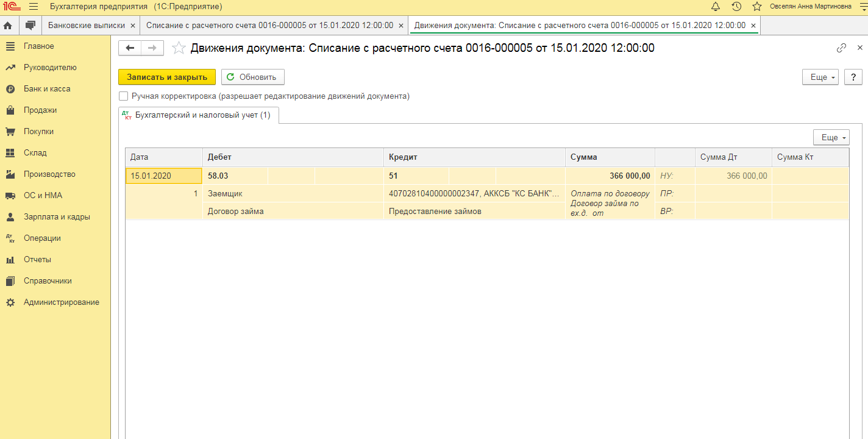Click the back arrow navigation button
The image size is (868, 439).
130,48
